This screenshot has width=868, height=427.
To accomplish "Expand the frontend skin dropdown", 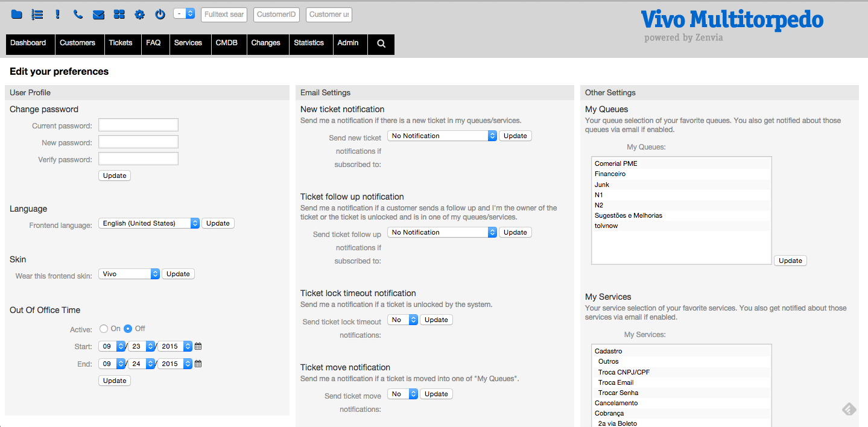I will point(129,274).
